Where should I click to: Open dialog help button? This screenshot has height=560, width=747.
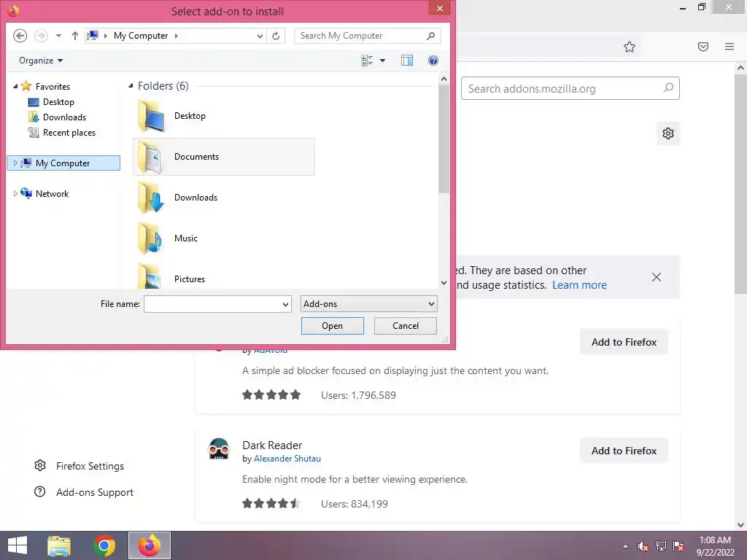coord(433,61)
